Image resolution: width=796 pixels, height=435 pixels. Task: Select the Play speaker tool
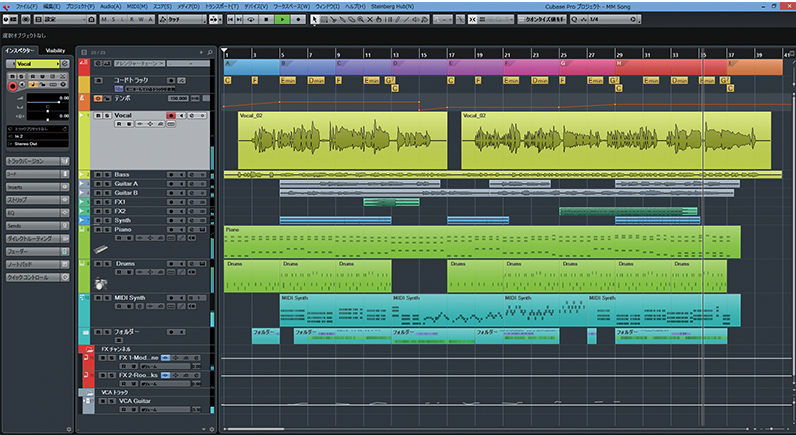(416, 19)
